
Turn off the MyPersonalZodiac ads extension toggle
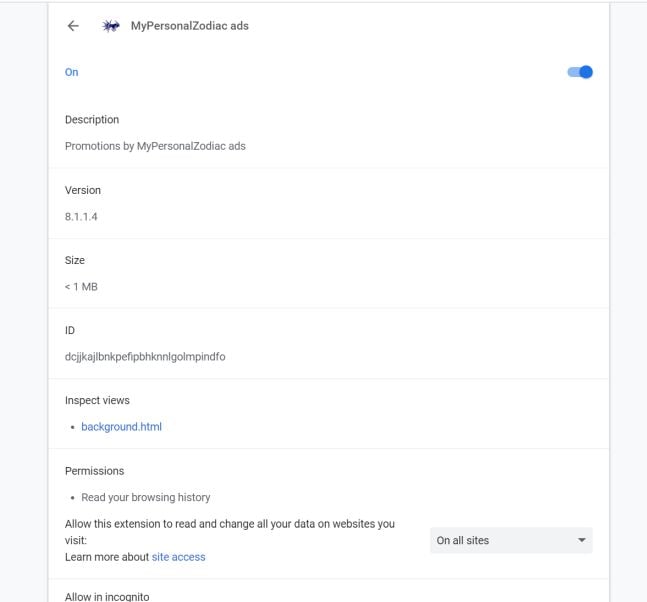[580, 72]
